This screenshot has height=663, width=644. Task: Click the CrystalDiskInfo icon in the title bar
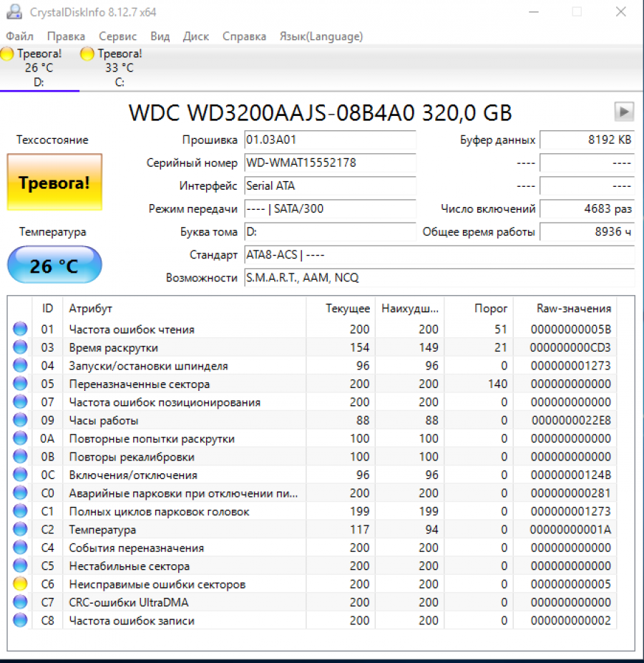[14, 11]
